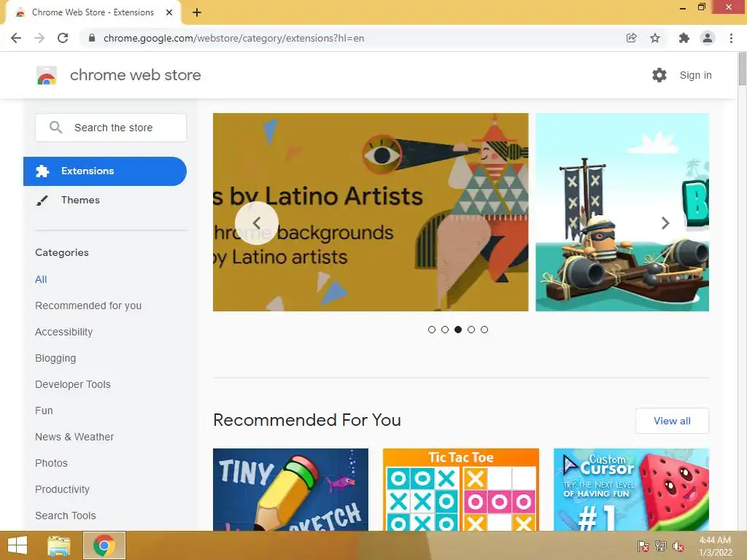Image resolution: width=747 pixels, height=560 pixels.
Task: Open the Custom Cursor extension card
Action: (631, 489)
